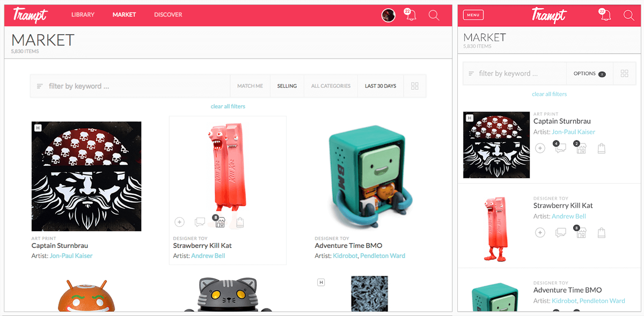Open Captain Sturnbrau title in mobile list

pyautogui.click(x=563, y=121)
